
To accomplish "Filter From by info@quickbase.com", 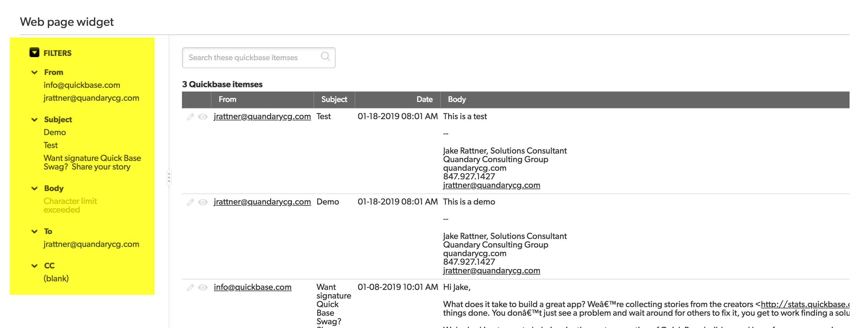I will coord(82,85).
